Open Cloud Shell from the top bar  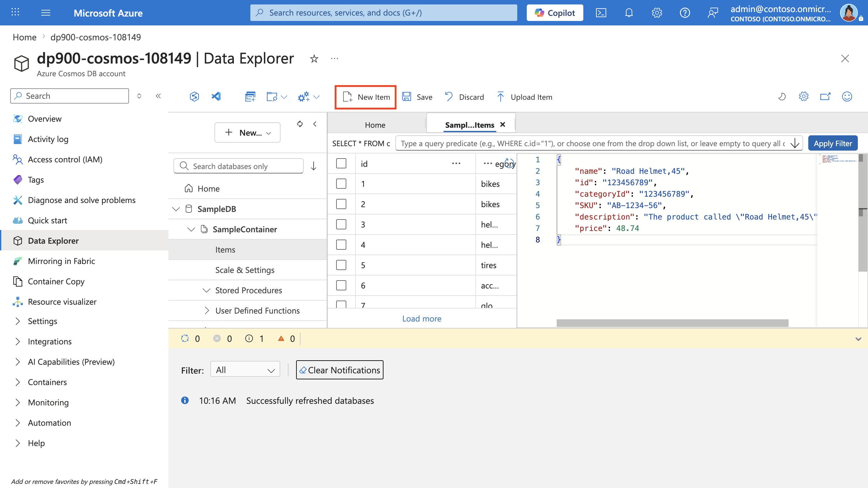[601, 13]
